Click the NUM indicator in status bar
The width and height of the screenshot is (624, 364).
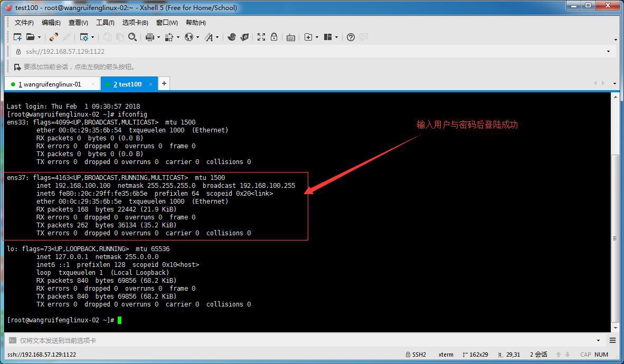coord(601,355)
